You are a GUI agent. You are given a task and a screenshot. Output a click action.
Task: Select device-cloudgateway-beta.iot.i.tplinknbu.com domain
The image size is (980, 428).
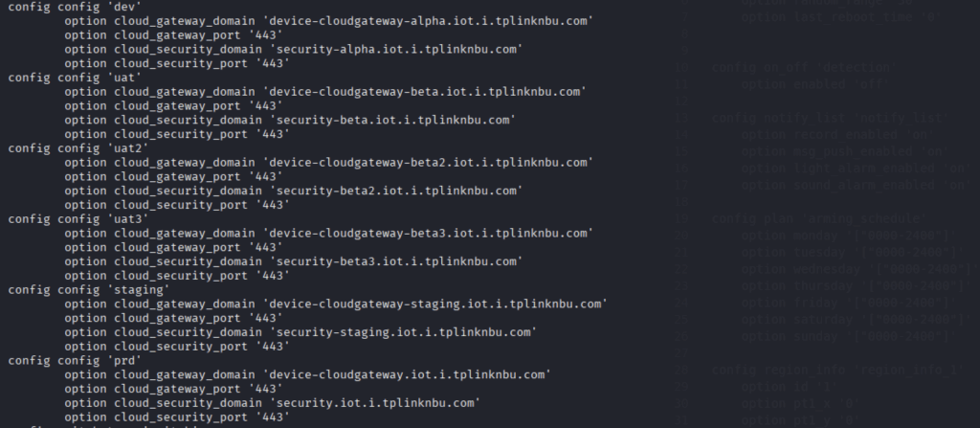424,92
